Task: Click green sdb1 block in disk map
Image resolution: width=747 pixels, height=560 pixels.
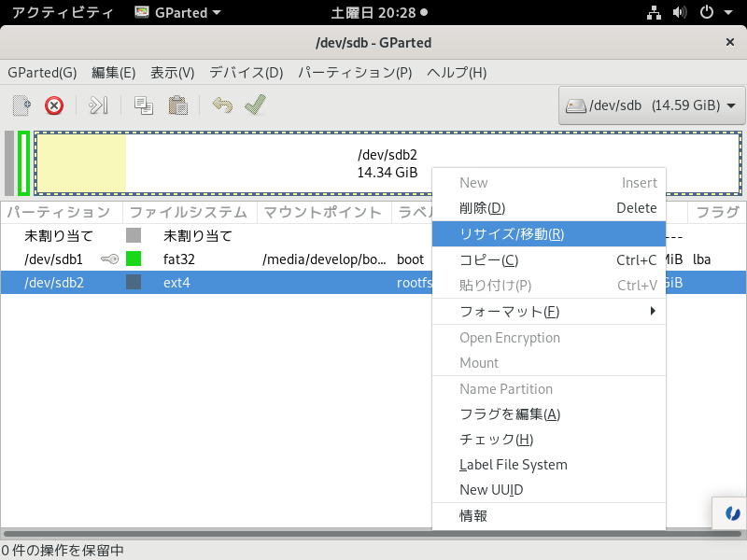Action: pos(24,163)
